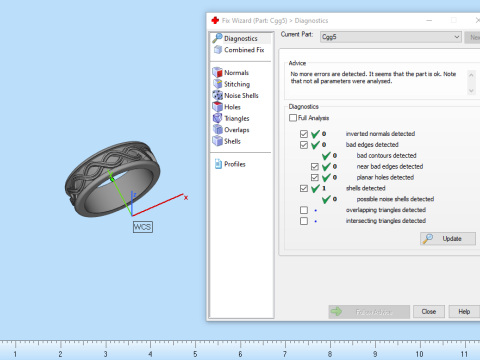Click the 'shells detected' label text
This screenshot has width=480, height=360.
coord(365,188)
